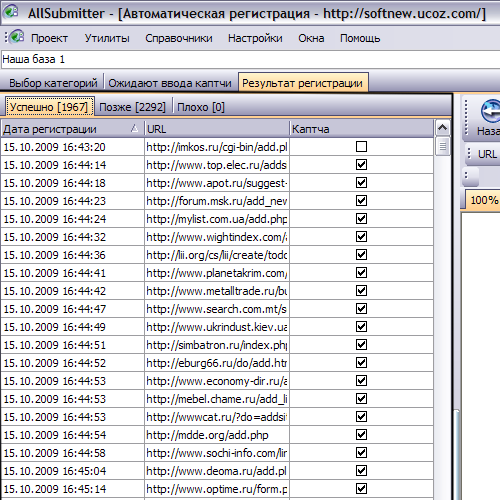The image size is (500, 500).
Task: Tick captcha checkbox for the imkos.ru row
Action: (x=361, y=147)
